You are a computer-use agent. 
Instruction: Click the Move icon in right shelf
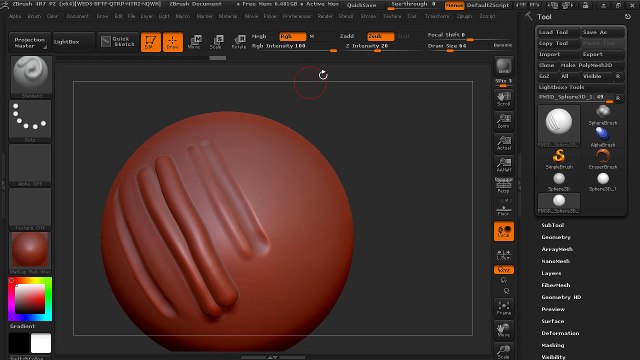[504, 330]
